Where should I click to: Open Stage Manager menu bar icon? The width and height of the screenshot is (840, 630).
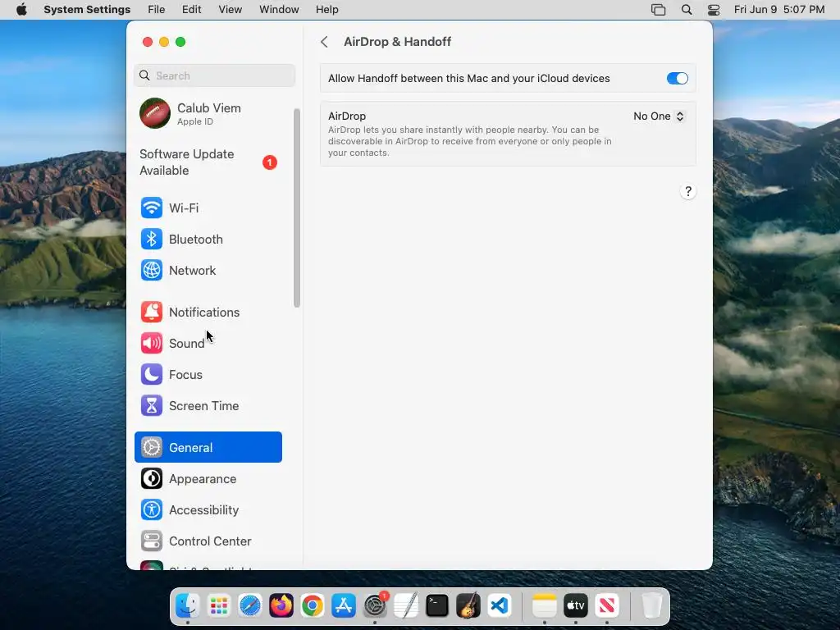click(659, 10)
